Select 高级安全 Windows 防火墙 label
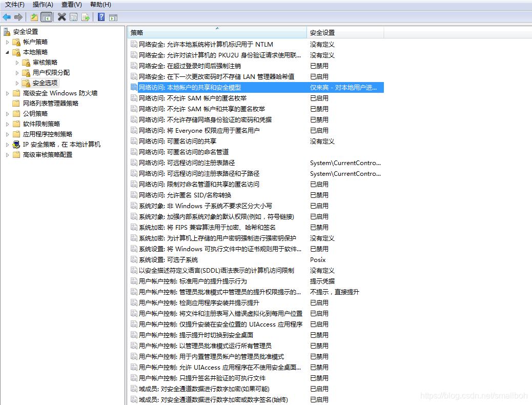532x405 pixels. point(60,93)
